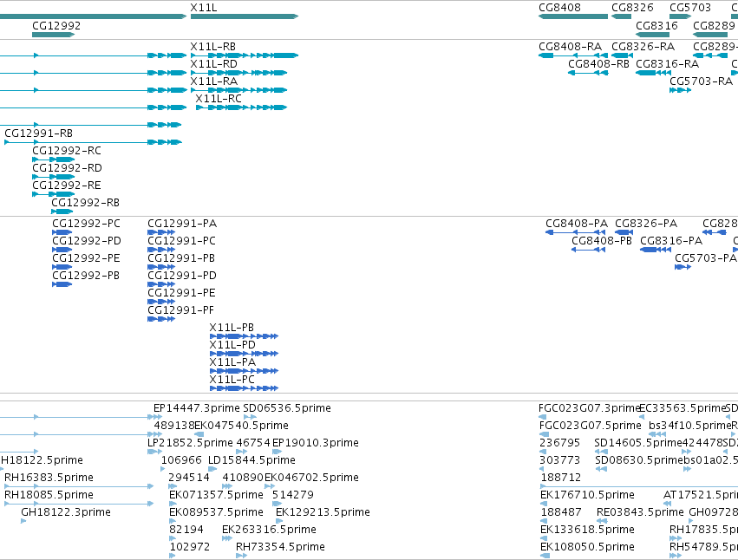Click EST EP19010.3prime
The image size is (738, 560).
tap(316, 443)
